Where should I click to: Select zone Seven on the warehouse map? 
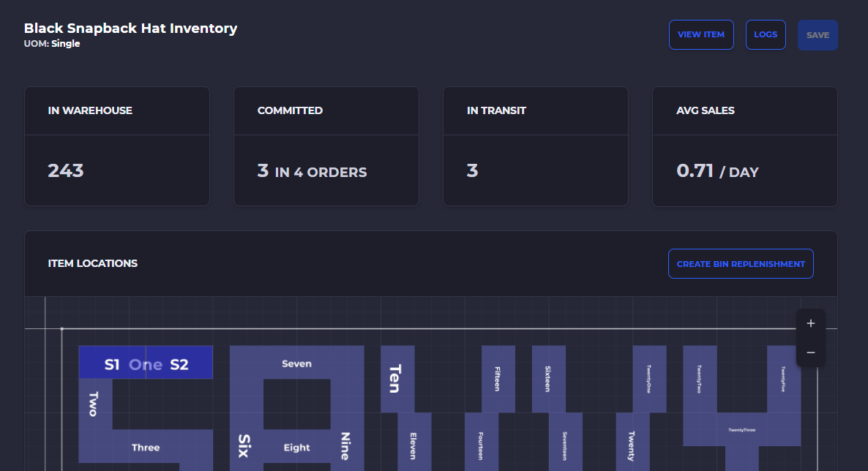296,363
